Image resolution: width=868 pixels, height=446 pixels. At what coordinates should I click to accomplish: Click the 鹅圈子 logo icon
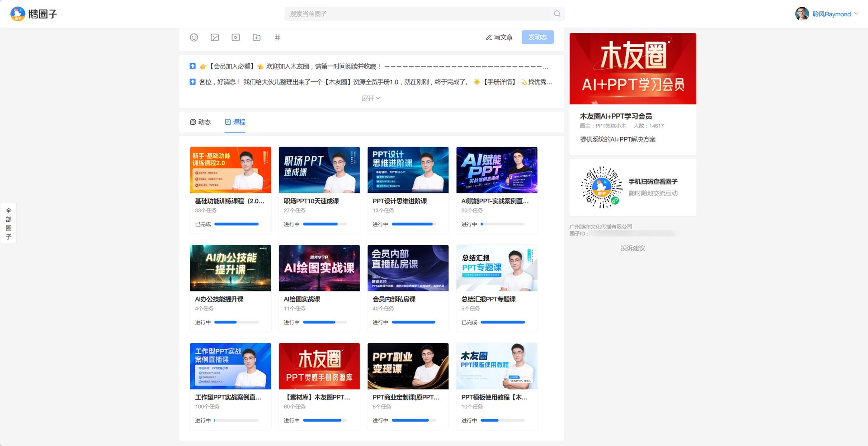(x=18, y=14)
